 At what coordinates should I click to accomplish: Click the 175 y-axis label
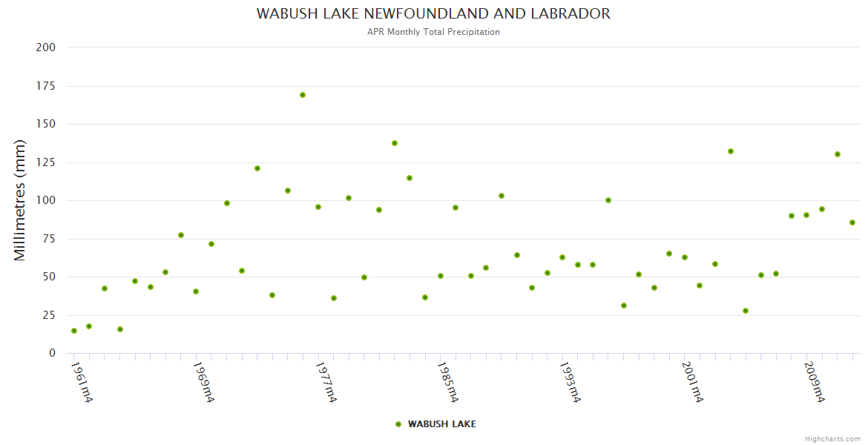46,86
